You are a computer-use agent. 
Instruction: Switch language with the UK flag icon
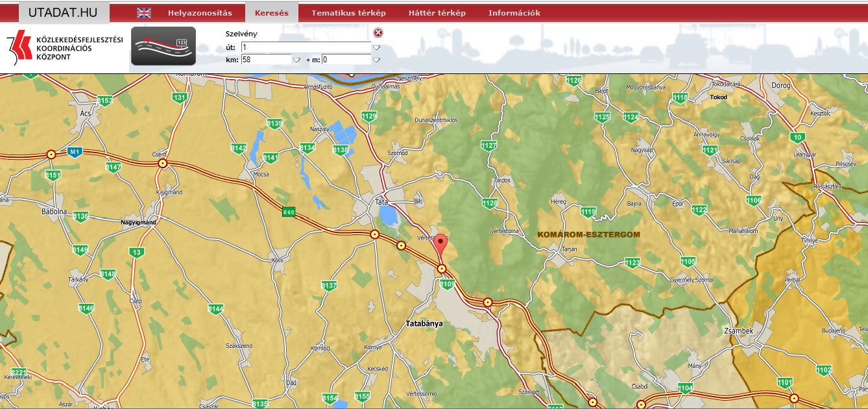pyautogui.click(x=144, y=13)
